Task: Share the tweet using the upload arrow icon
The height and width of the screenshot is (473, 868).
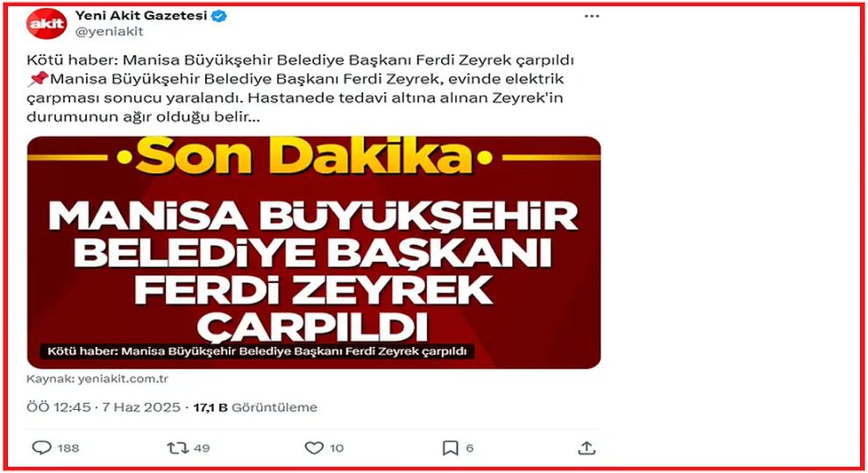Action: pyautogui.click(x=587, y=448)
